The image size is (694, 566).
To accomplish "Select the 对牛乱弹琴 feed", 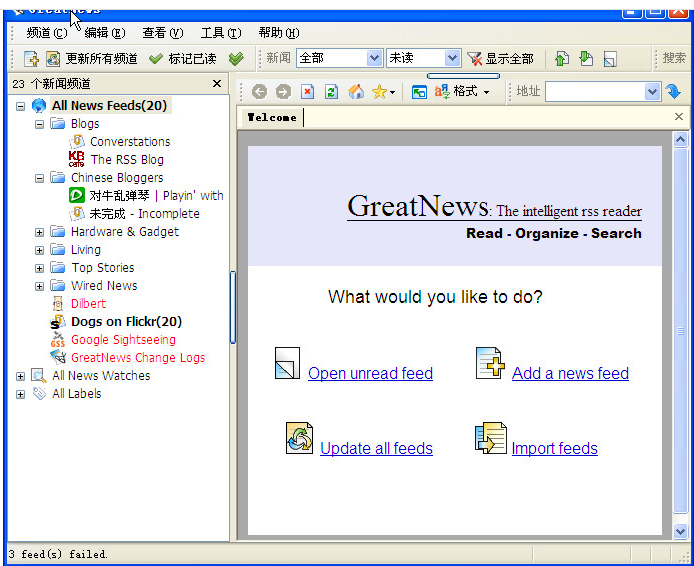I will pos(156,196).
